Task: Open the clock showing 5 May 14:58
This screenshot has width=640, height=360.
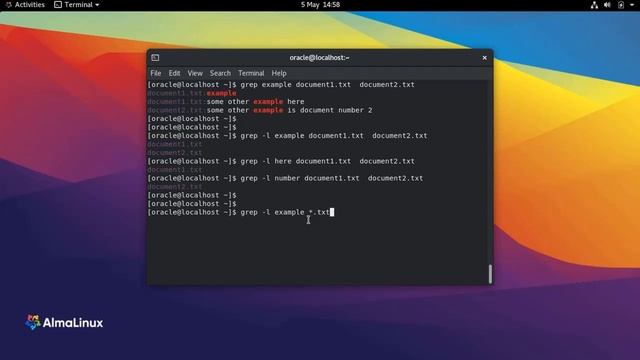Action: [320, 5]
